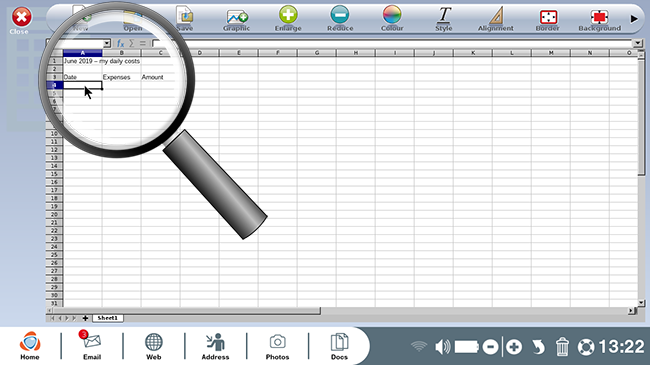Click the vertical scrollbar down arrow
Image resolution: width=650 pixels, height=365 pixels.
coord(641,303)
